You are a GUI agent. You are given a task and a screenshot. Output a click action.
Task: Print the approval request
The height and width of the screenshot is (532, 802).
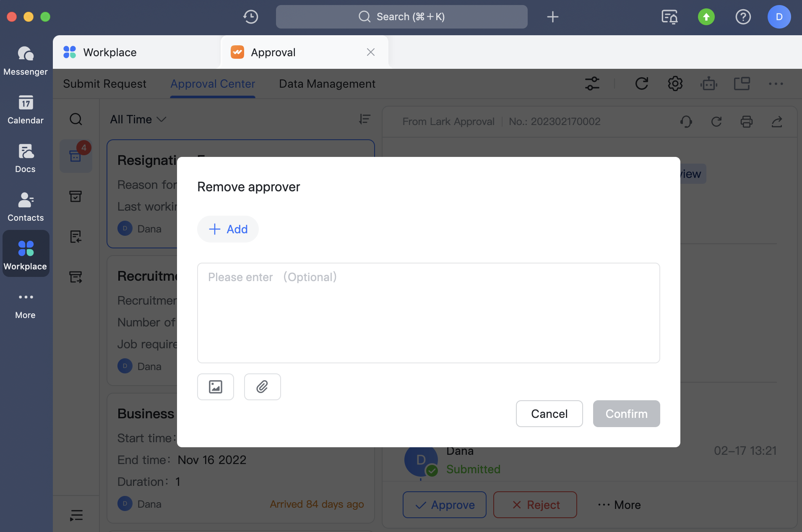[747, 122]
